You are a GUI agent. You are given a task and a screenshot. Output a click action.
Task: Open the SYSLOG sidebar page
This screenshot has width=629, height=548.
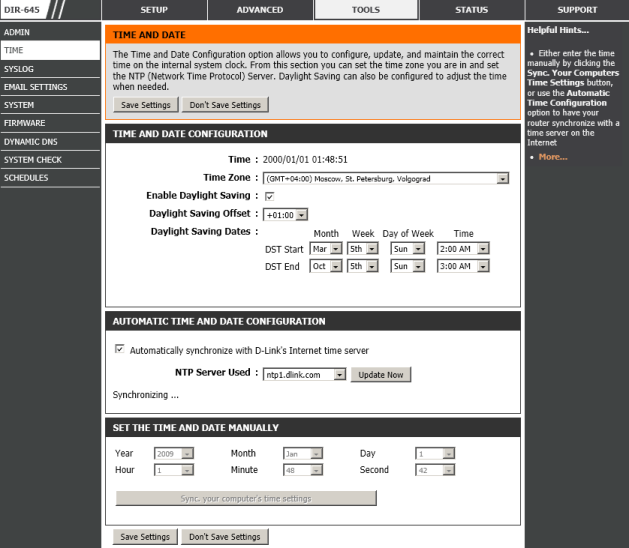click(x=50, y=69)
